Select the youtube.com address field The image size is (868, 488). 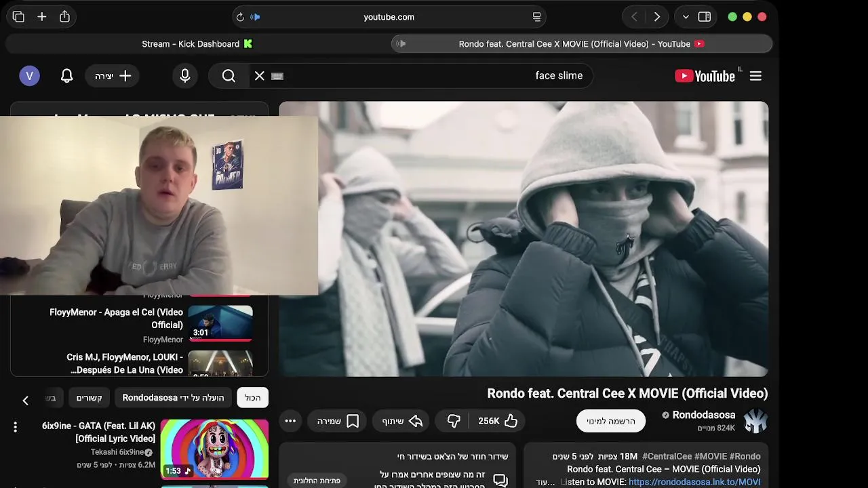(389, 17)
